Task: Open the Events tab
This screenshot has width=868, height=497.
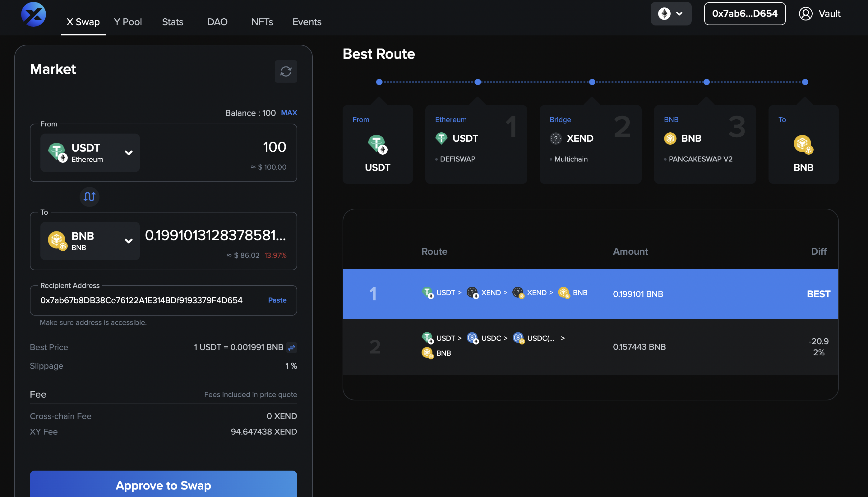Action: tap(307, 22)
